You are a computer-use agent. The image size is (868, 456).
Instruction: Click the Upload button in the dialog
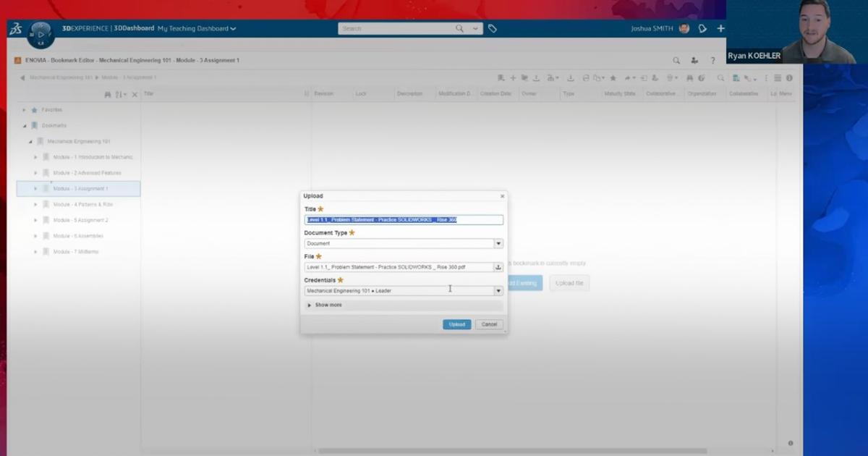click(456, 324)
